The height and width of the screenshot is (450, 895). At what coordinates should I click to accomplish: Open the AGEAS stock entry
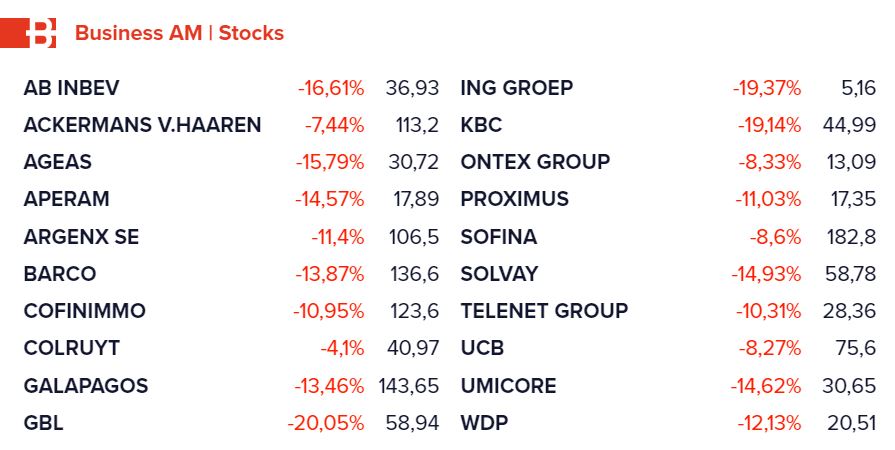coord(57,162)
